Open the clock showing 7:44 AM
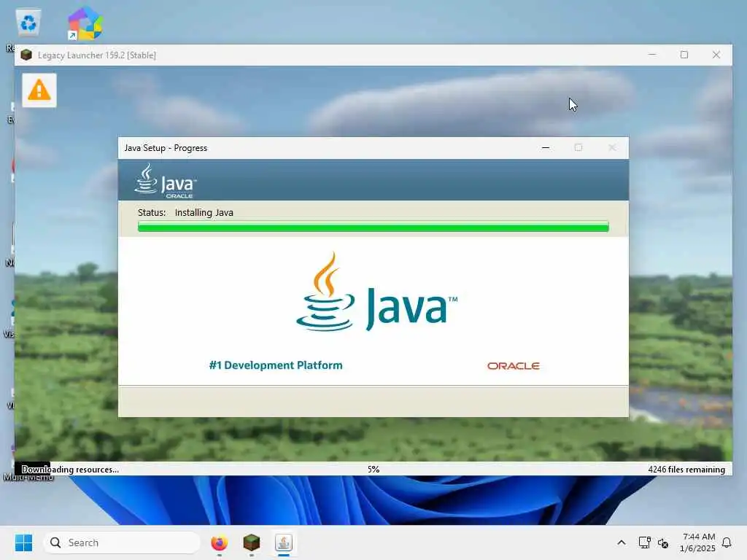Screen dimensions: 747x560 click(x=698, y=542)
